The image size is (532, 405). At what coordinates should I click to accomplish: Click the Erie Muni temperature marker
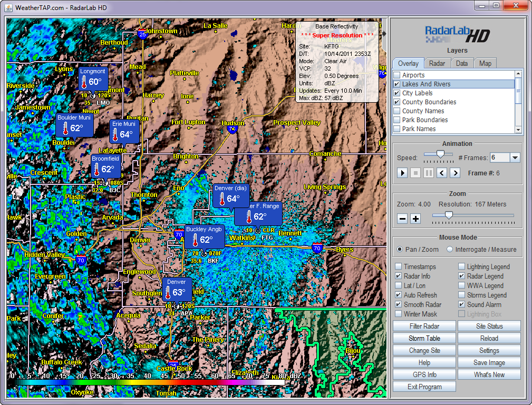point(124,131)
